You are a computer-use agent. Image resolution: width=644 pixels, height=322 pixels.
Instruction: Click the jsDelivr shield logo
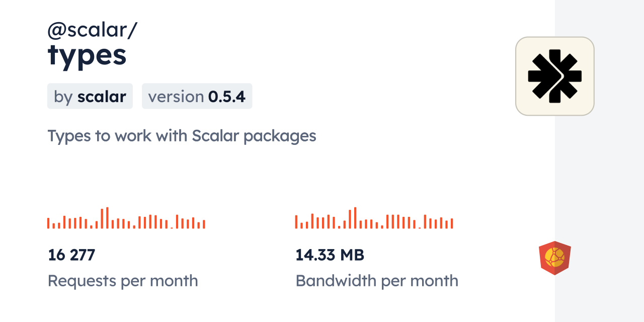(554, 258)
